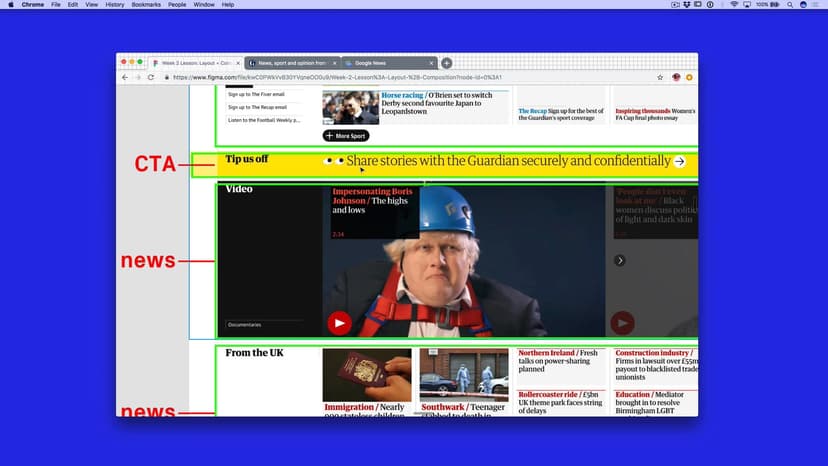Click the address bar URL
This screenshot has width=828, height=466.
tap(330, 77)
